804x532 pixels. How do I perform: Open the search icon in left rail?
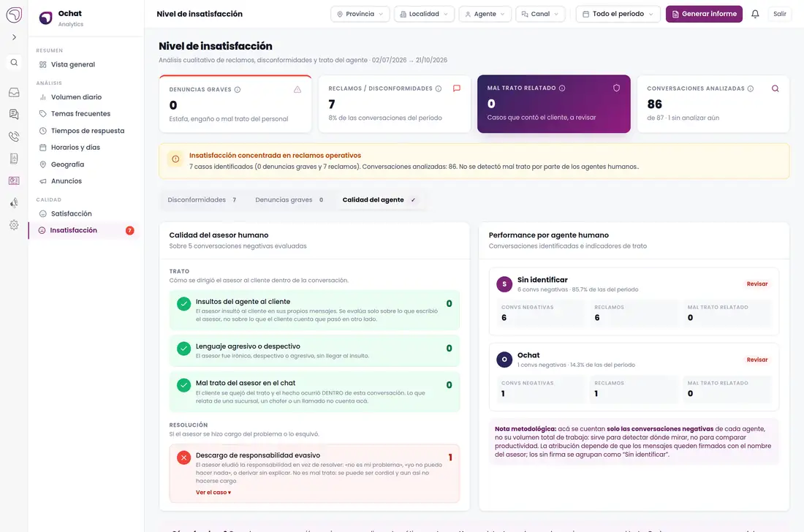pos(14,63)
